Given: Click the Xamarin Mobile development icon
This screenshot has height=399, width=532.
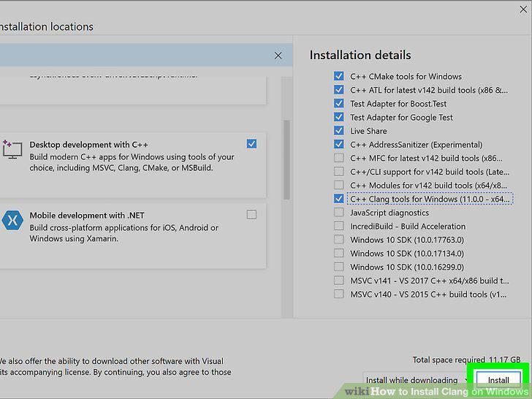Looking at the screenshot, I should [x=12, y=221].
